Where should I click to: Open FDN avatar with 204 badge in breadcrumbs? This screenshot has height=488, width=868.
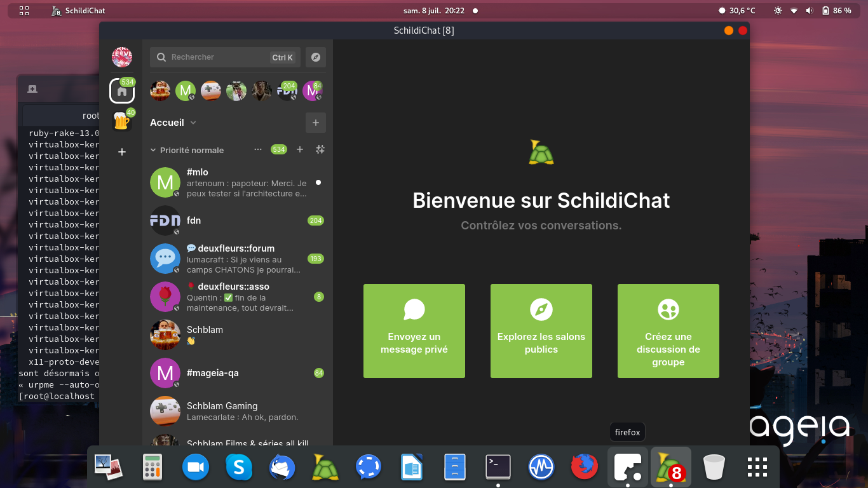pyautogui.click(x=287, y=91)
